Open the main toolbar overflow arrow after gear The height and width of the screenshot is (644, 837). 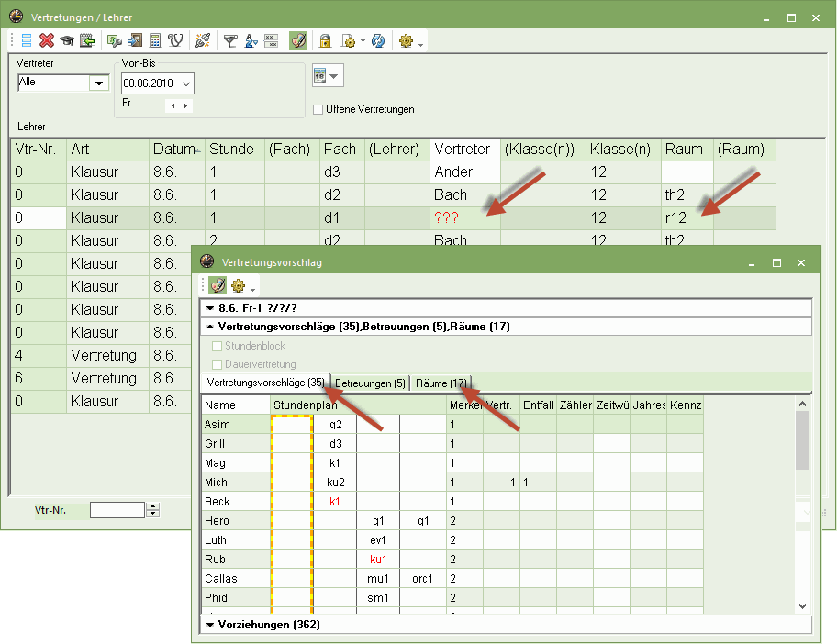click(420, 45)
